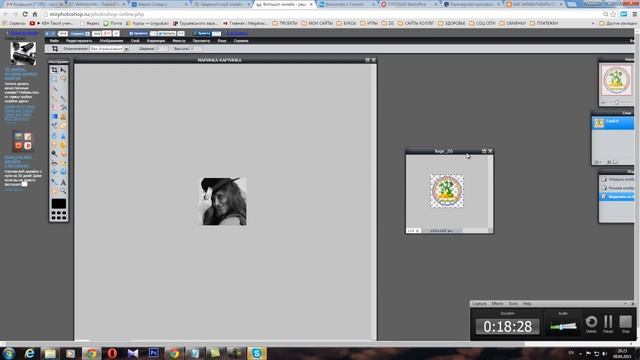This screenshot has width=640, height=360.
Task: Click the vertical scrollbar of logo window
Action: (x=490, y=191)
